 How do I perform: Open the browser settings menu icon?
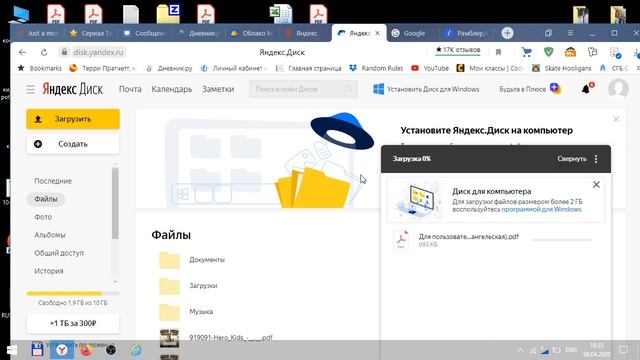[570, 33]
